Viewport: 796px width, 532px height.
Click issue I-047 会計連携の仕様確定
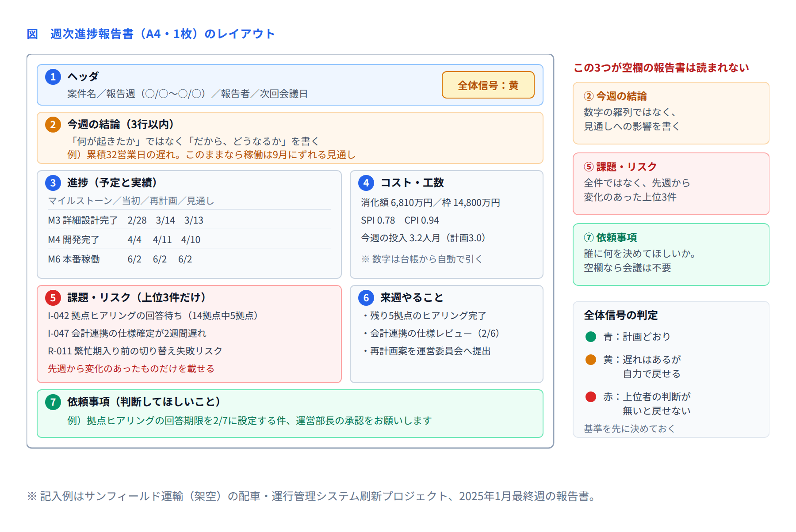(127, 333)
